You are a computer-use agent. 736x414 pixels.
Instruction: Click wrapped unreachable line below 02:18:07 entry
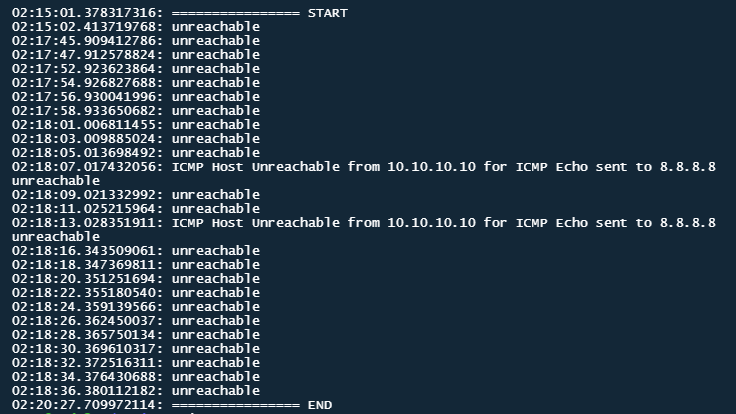click(x=56, y=181)
